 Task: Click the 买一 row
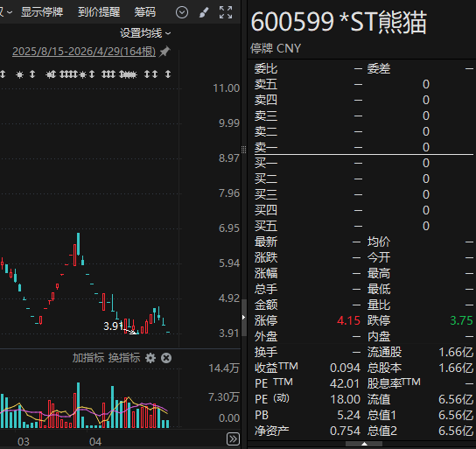tap(364, 163)
